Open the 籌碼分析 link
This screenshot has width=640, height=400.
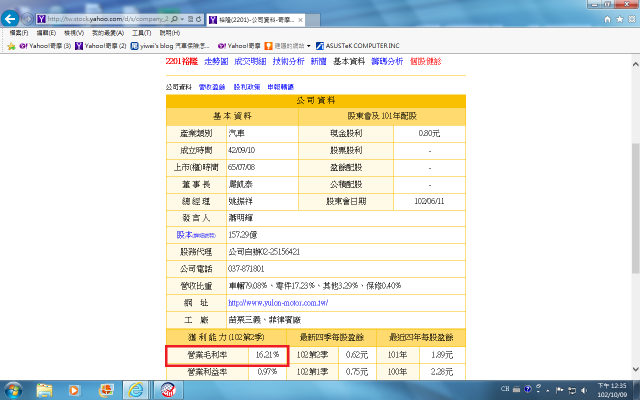click(387, 62)
